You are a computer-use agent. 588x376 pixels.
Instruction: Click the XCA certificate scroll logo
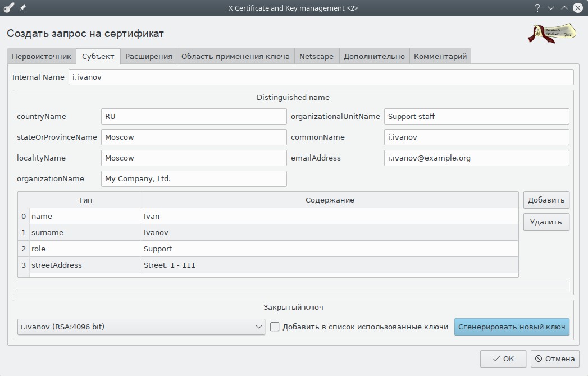point(552,34)
